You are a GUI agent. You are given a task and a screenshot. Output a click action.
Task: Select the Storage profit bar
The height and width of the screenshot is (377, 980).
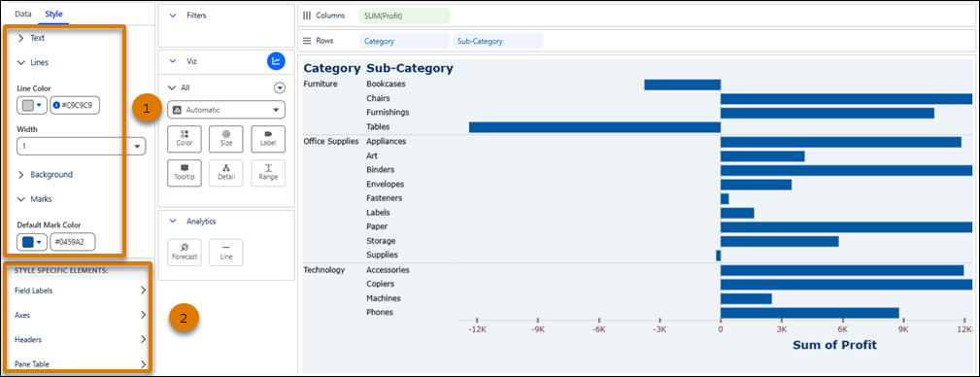coord(779,241)
